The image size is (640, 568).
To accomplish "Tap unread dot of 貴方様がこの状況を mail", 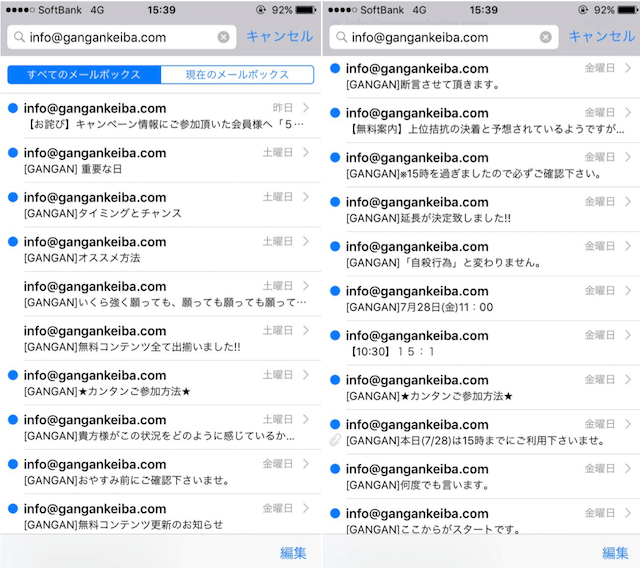I will tap(13, 419).
